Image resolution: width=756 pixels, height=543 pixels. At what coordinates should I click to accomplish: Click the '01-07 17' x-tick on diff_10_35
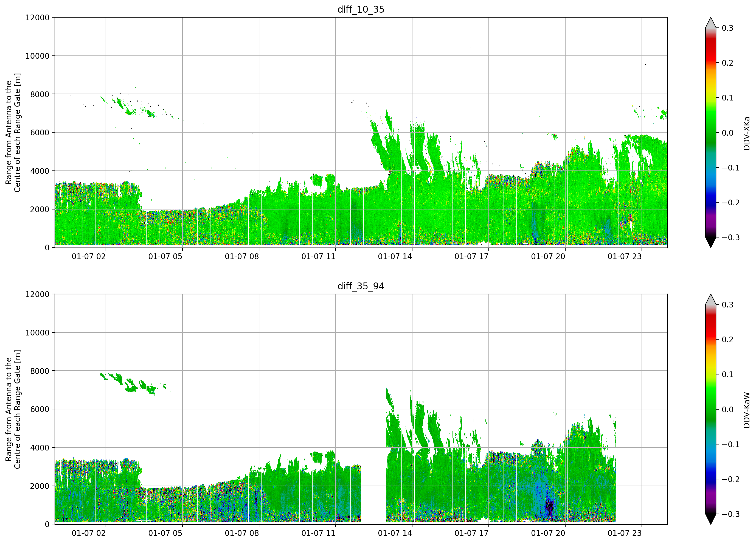pos(471,256)
